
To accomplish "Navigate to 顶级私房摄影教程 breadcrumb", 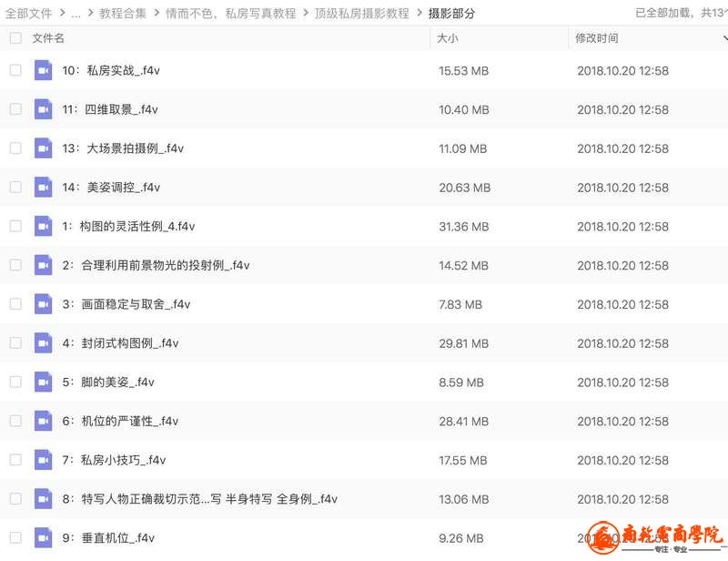I will tap(362, 14).
